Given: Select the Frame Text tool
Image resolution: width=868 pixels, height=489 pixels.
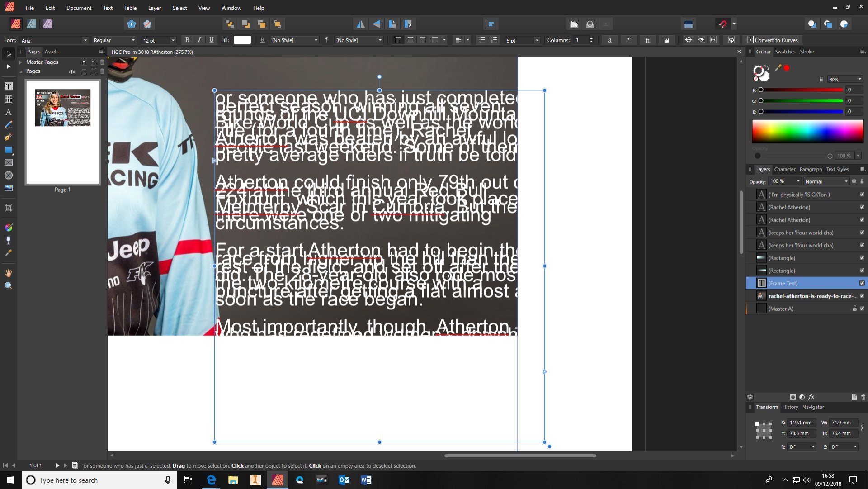Looking at the screenshot, I should [8, 86].
